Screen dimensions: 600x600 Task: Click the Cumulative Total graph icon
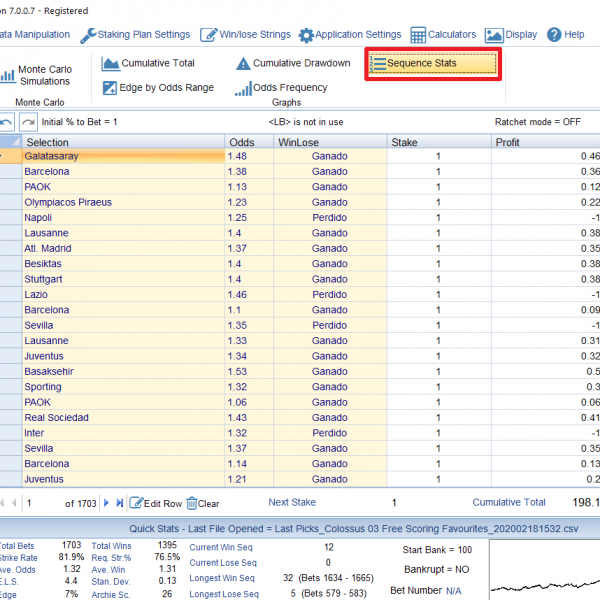coord(111,64)
